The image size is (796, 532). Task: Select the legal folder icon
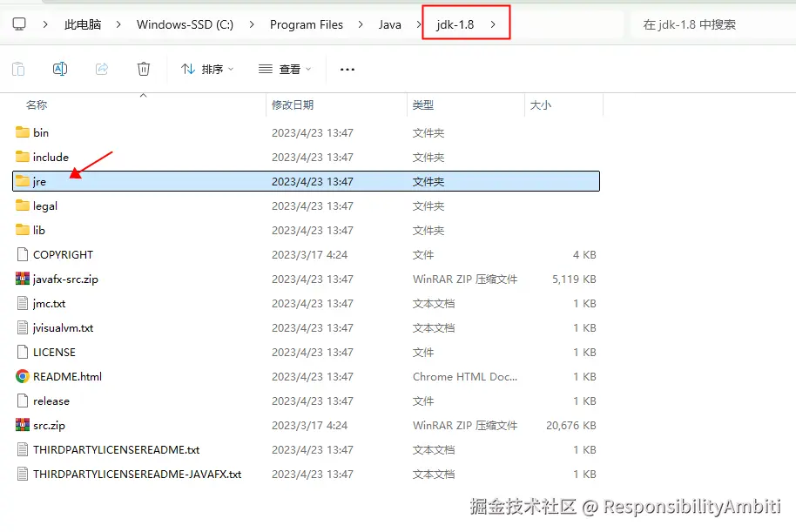23,205
